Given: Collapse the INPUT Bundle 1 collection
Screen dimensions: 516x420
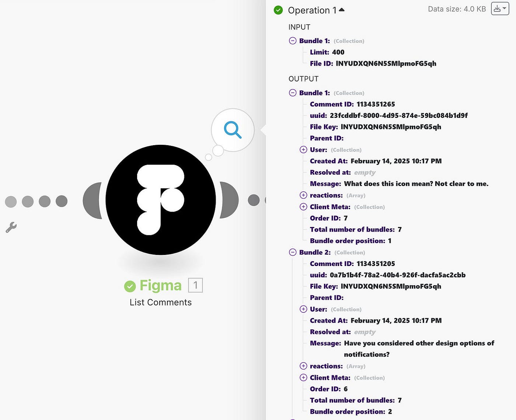Looking at the screenshot, I should coord(293,41).
